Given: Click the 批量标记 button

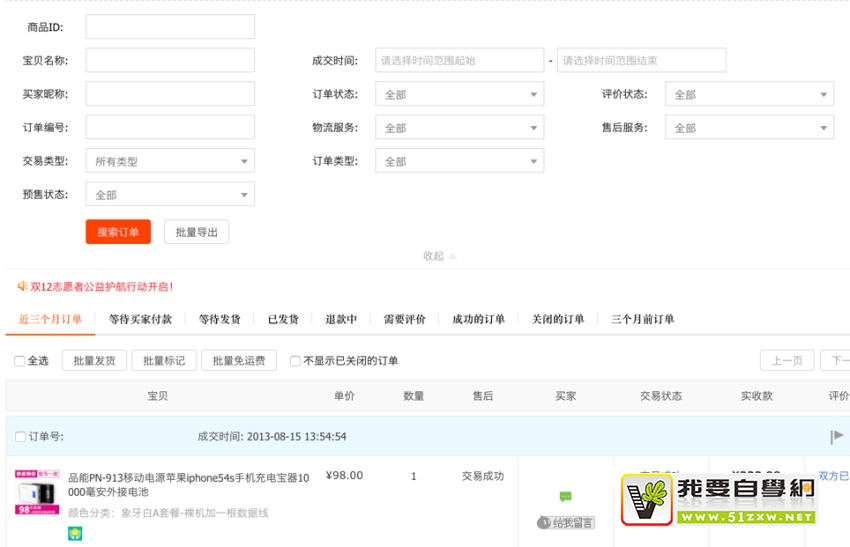Looking at the screenshot, I should (164, 361).
